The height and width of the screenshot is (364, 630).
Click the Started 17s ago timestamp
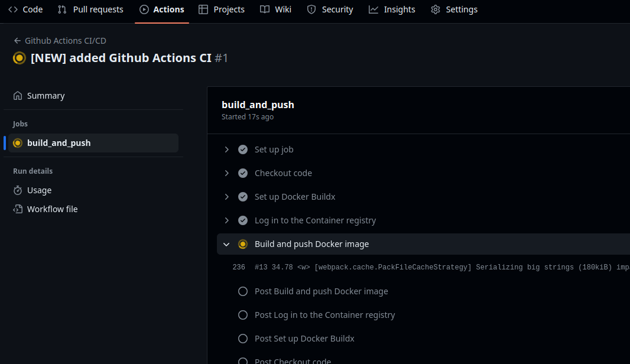coord(248,117)
